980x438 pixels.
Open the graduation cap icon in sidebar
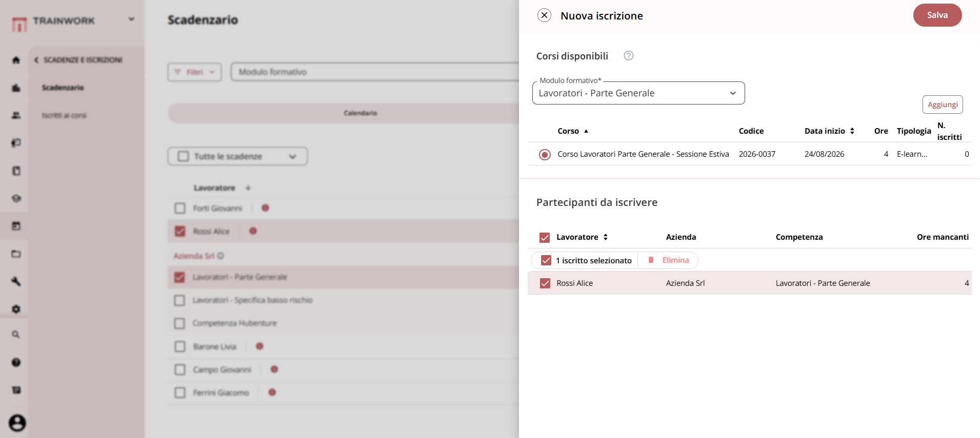pyautogui.click(x=16, y=198)
